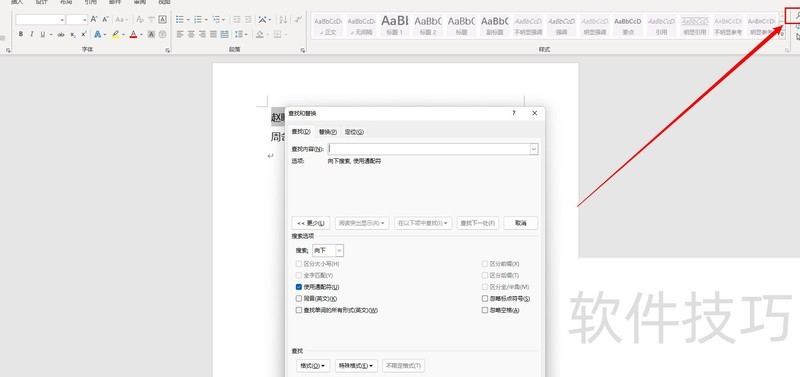Decrease font size with the shrink icon

[x=105, y=19]
